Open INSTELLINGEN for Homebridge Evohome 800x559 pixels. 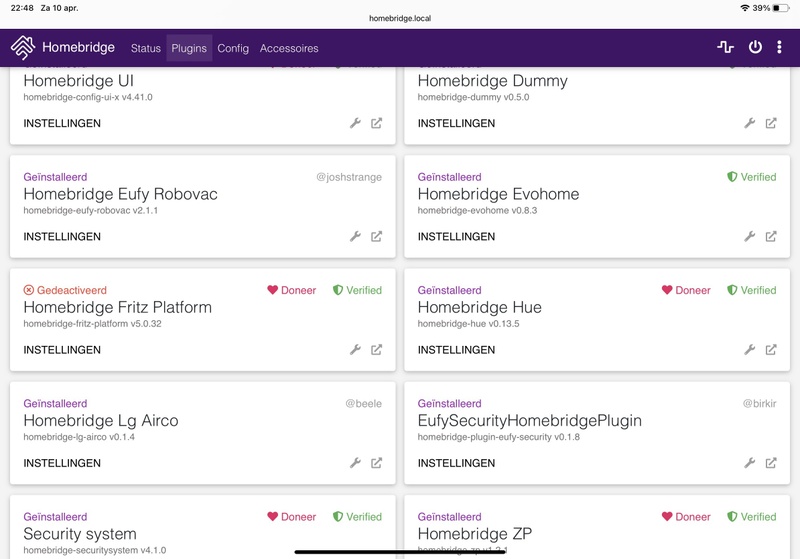457,237
